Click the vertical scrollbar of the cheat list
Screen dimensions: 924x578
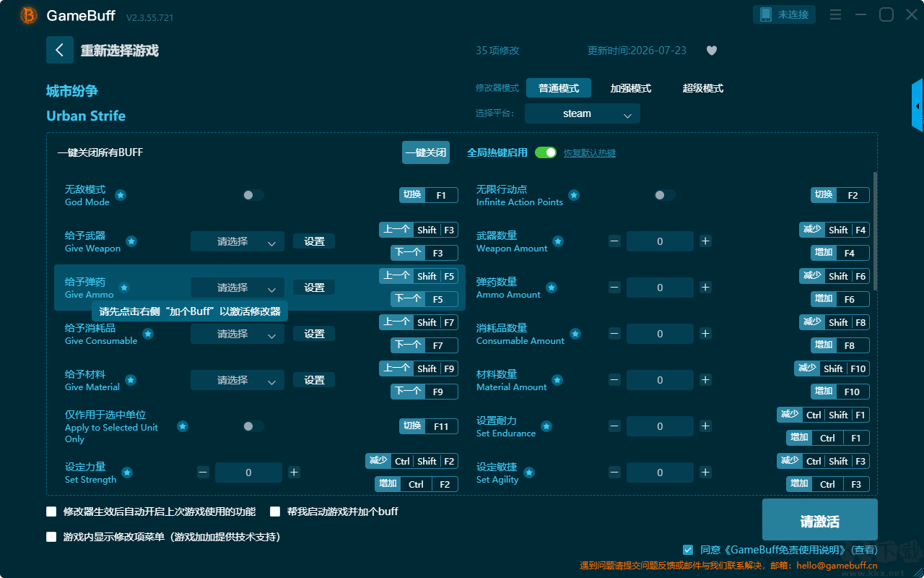click(876, 231)
